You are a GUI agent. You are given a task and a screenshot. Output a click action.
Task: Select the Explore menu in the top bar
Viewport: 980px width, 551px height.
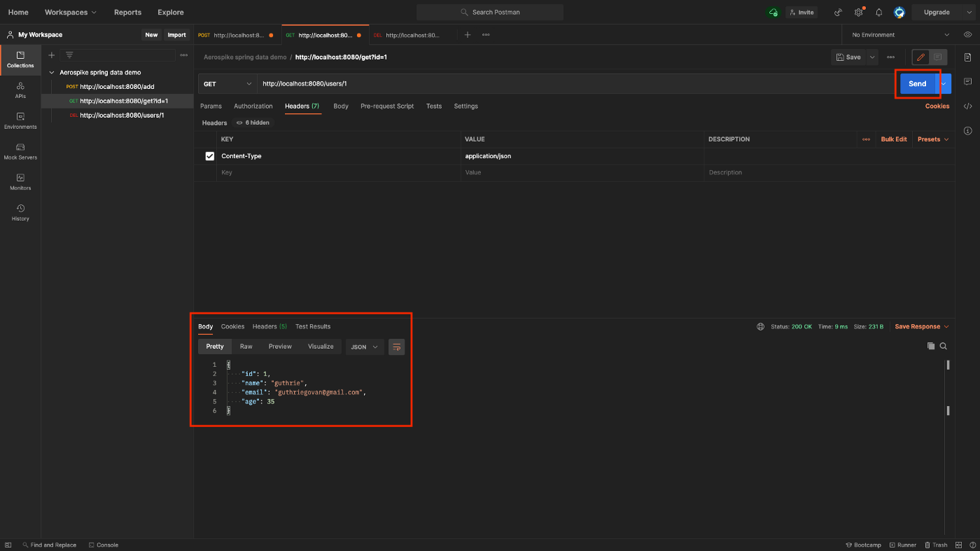click(x=171, y=12)
